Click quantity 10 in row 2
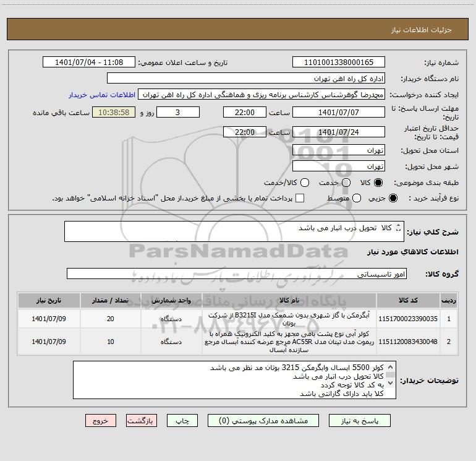Viewport: 476px width, 461px height. 111,342
